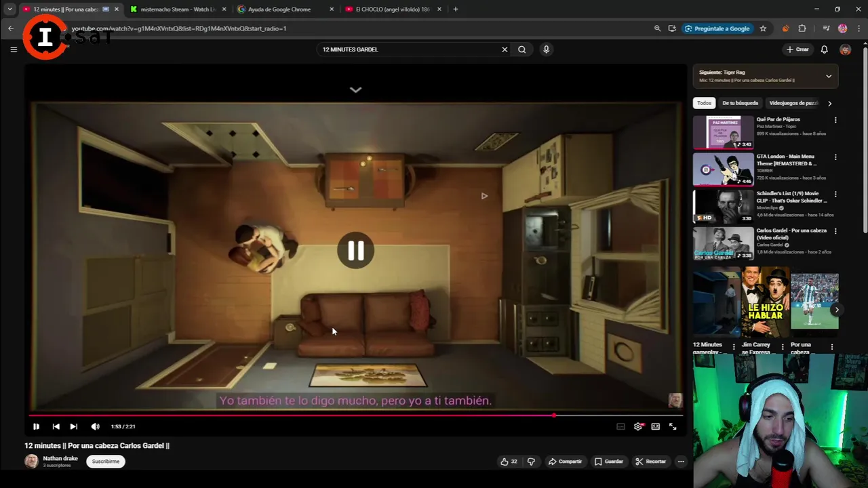Viewport: 868px width, 488px height.
Task: Advance the Shorts shelf with the right arrow
Action: [x=837, y=310]
